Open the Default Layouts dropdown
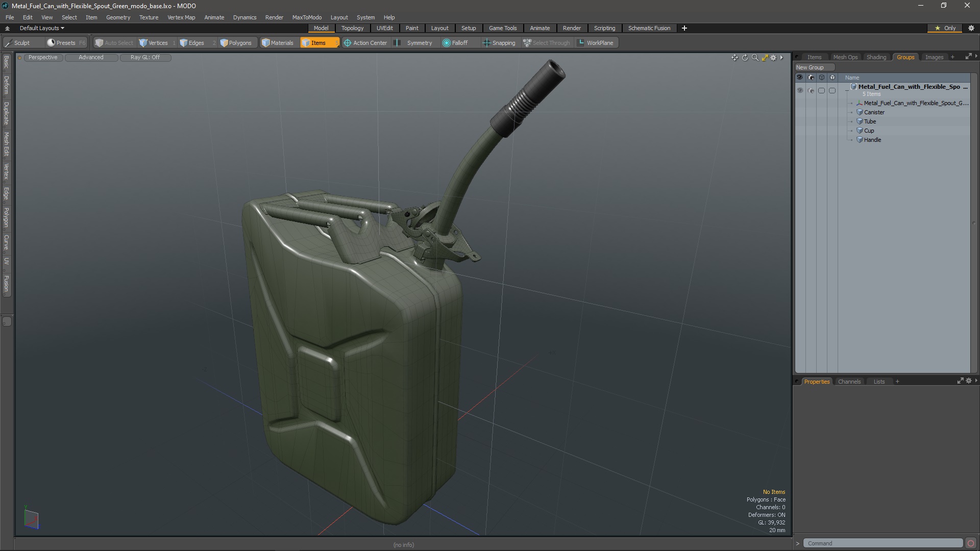The height and width of the screenshot is (551, 980). coord(42,28)
